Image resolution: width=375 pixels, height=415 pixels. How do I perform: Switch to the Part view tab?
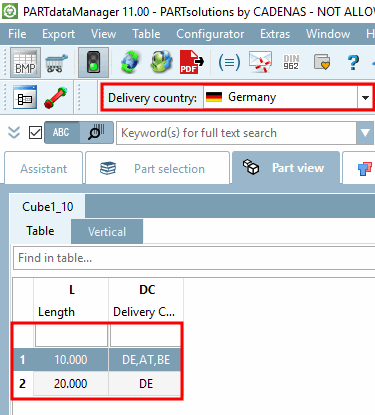click(x=286, y=167)
